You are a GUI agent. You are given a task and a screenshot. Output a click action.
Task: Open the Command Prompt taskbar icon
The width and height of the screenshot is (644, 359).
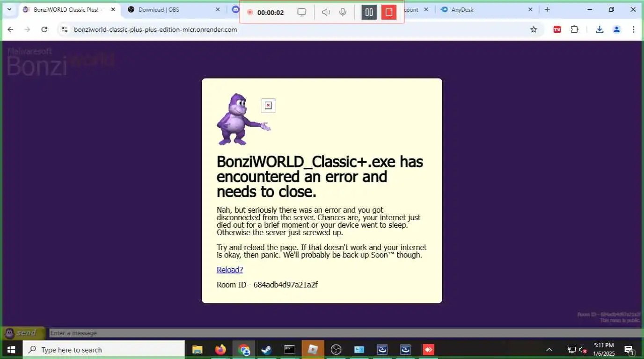coord(290,350)
